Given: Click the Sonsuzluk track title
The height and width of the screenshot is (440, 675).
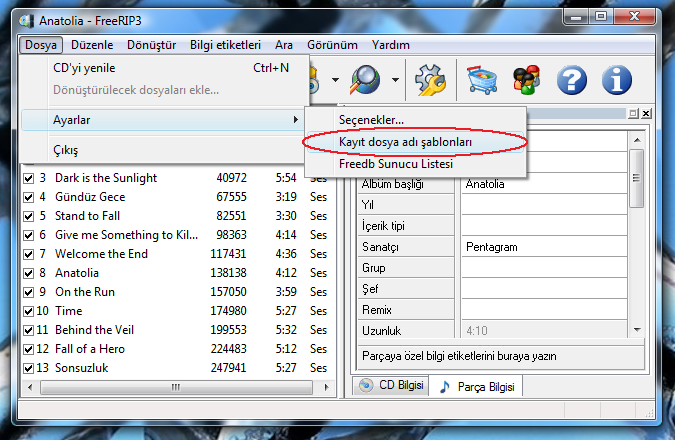Looking at the screenshot, I should click(x=81, y=368).
